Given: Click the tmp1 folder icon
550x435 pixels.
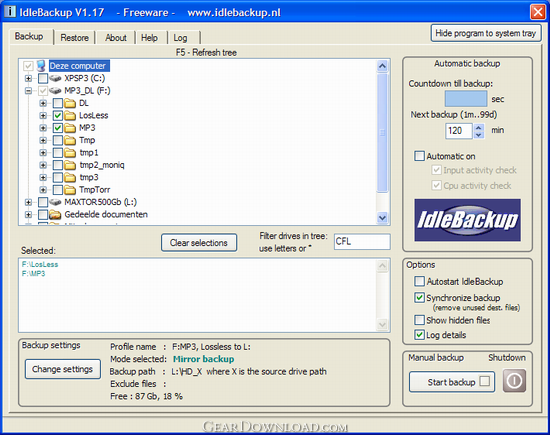Looking at the screenshot, I should pos(70,153).
